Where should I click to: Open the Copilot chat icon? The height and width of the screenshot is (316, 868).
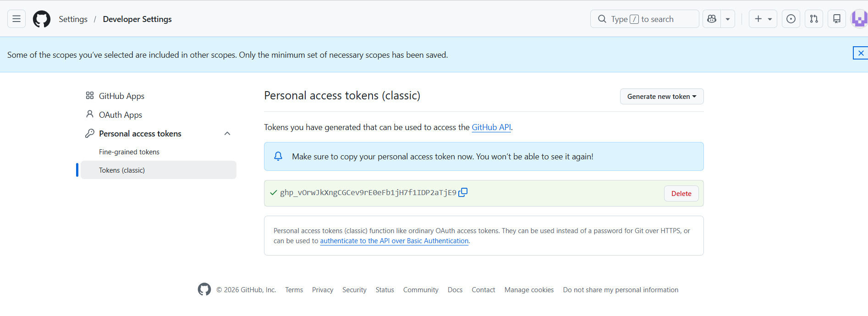712,19
